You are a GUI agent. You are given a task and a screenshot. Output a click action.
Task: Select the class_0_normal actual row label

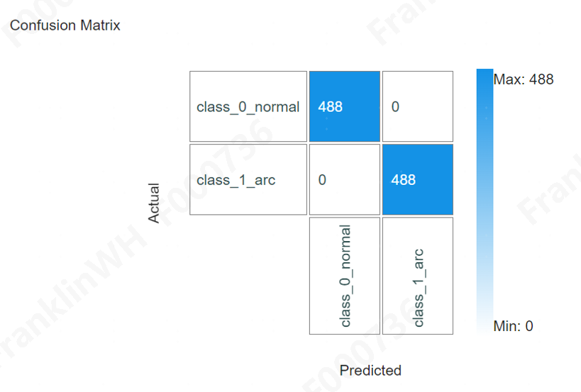point(248,106)
